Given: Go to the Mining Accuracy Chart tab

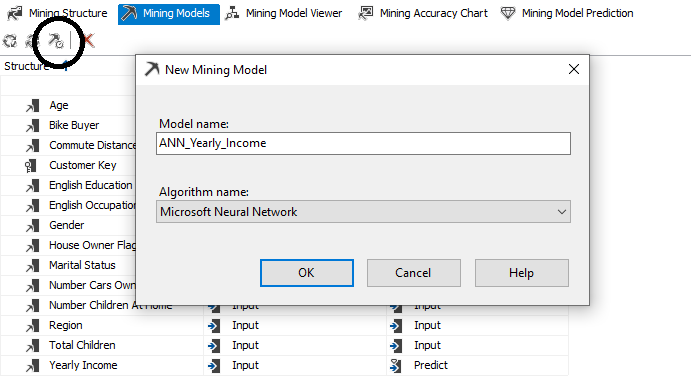Looking at the screenshot, I should coord(423,13).
